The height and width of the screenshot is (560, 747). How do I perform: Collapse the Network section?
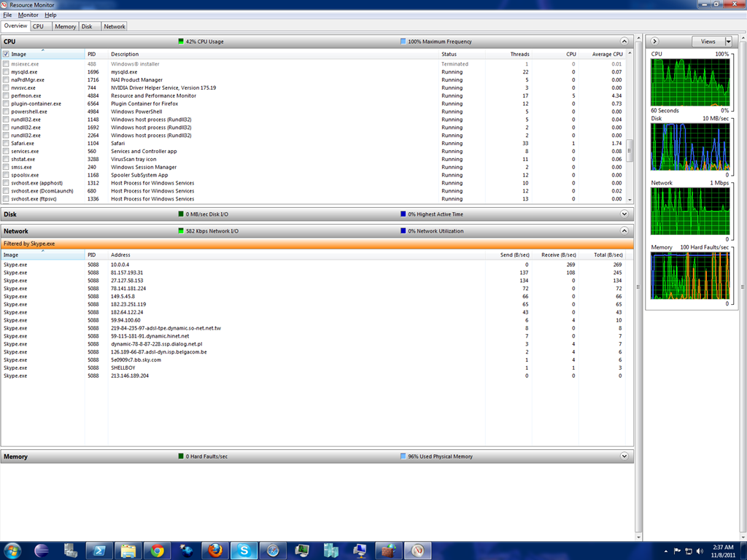click(x=624, y=231)
